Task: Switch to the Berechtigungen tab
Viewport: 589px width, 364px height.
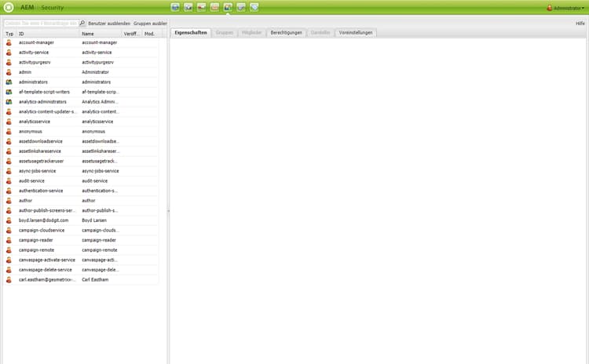Action: coord(286,33)
